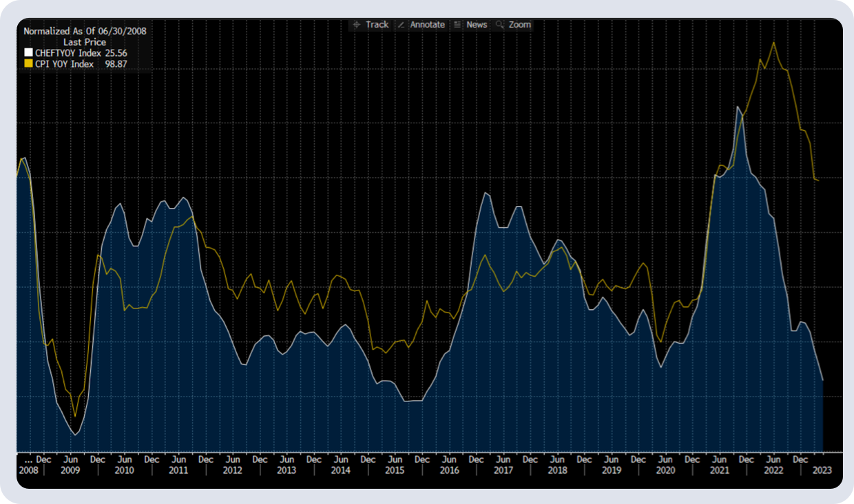This screenshot has height=504, width=854.
Task: Click the 2011 year axis label
Action: pos(178,470)
